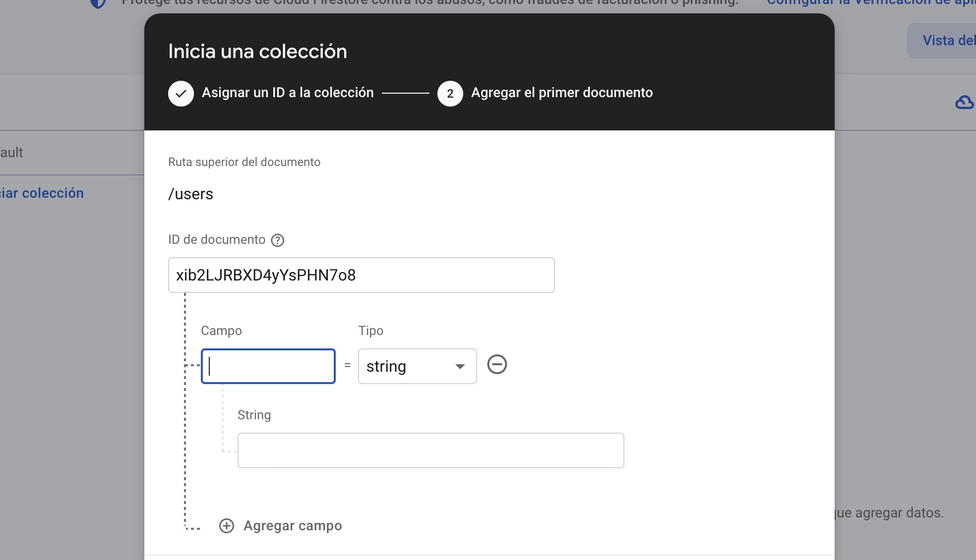Click Agregar campo to add a new field
This screenshot has height=560, width=976.
(x=292, y=526)
